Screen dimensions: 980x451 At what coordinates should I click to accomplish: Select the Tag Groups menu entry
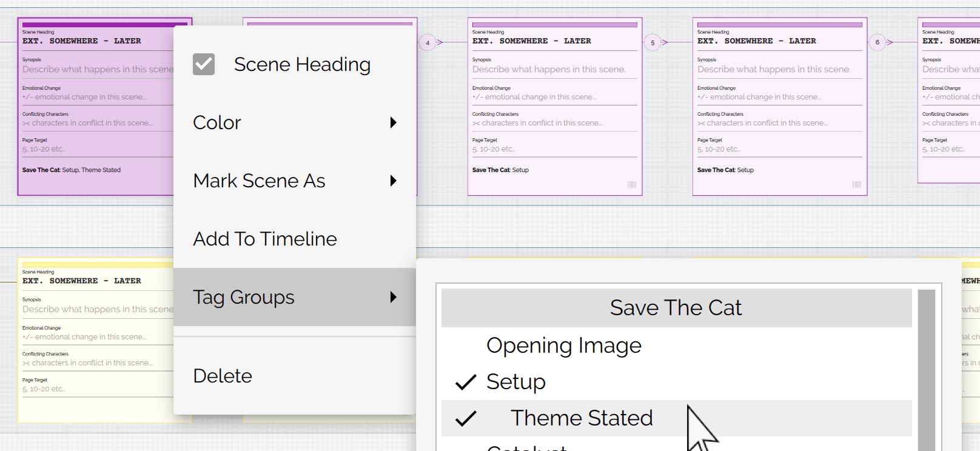(x=295, y=297)
